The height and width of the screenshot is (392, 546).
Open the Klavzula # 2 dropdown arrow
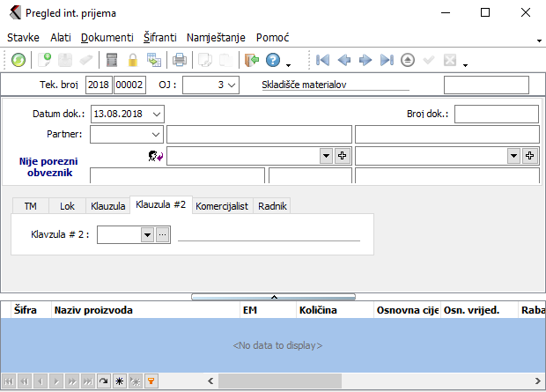[x=147, y=235]
